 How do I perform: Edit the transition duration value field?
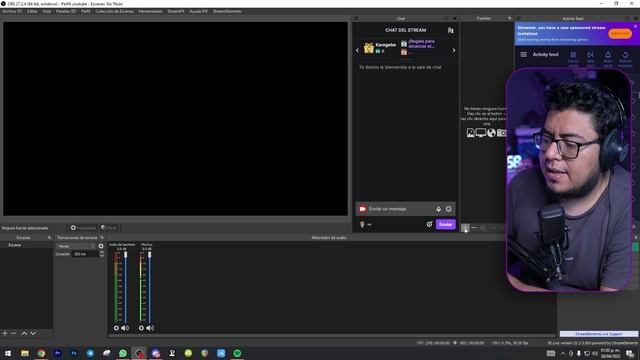coord(86,254)
